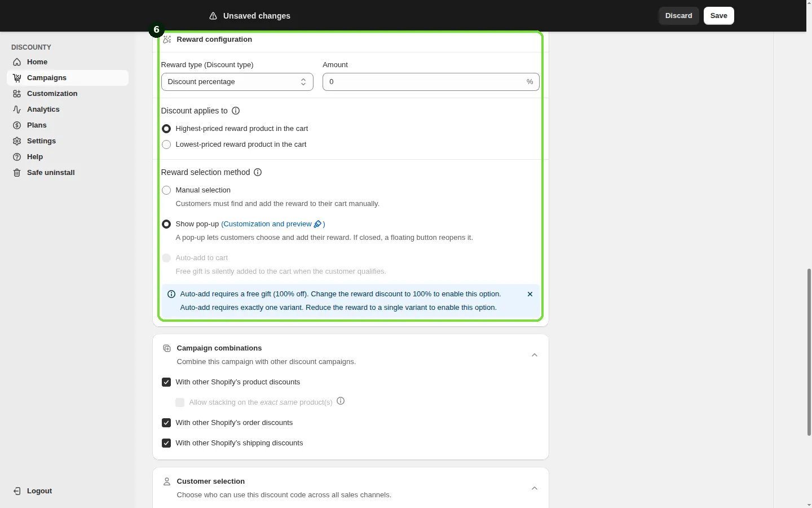Screen dimensions: 812x508
Task: Click the Campaigns cart icon in sidebar
Action: point(17,78)
